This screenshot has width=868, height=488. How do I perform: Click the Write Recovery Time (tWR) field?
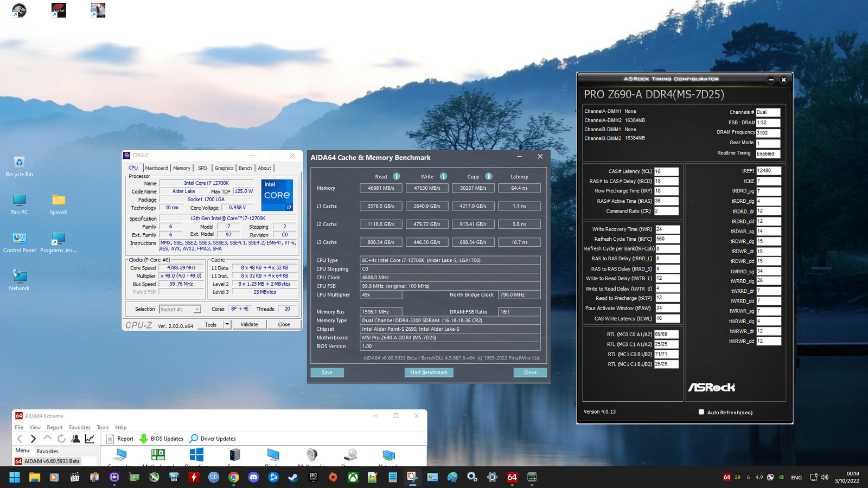point(667,229)
